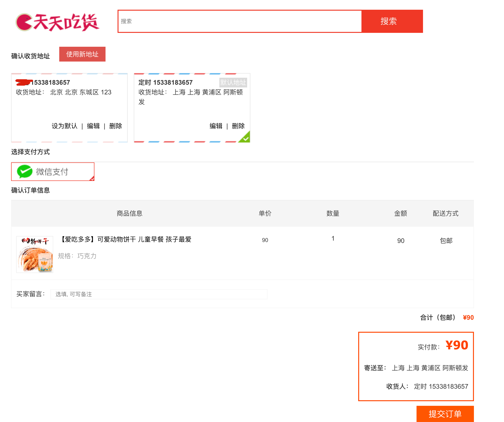Click the 天天吃货 site logo
This screenshot has height=422, width=504.
click(x=57, y=22)
